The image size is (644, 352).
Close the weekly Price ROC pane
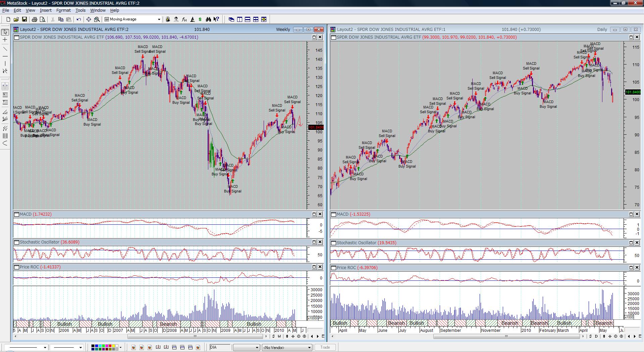pyautogui.click(x=320, y=267)
